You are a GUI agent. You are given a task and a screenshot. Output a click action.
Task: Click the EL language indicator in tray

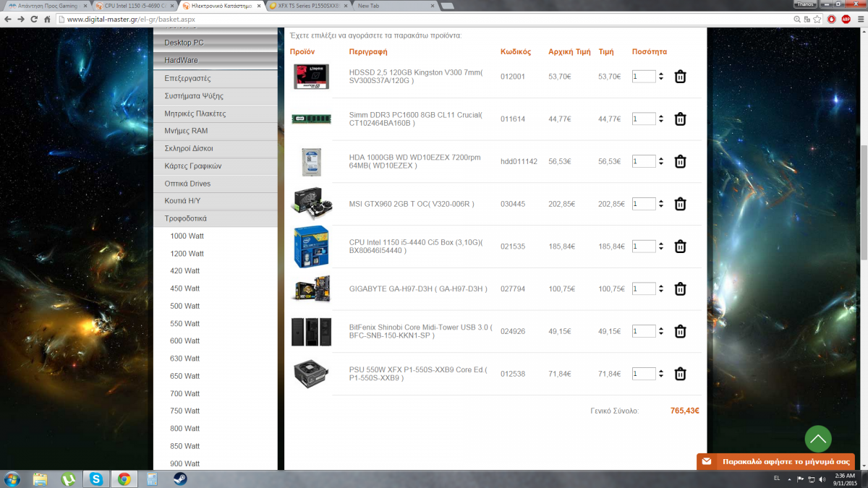click(x=777, y=479)
